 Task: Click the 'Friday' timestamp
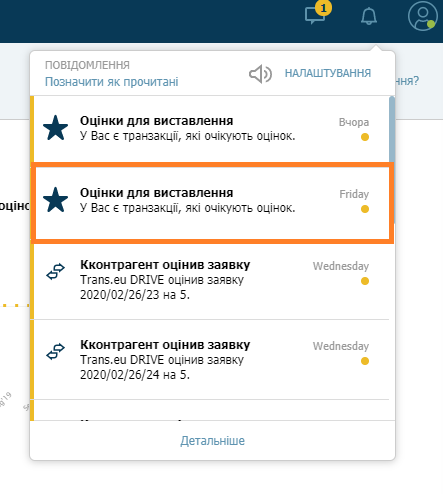(x=354, y=194)
